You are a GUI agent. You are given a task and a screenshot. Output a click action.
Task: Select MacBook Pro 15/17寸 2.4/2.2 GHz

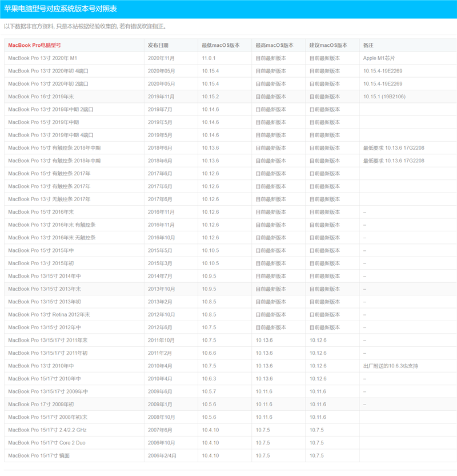coord(47,430)
